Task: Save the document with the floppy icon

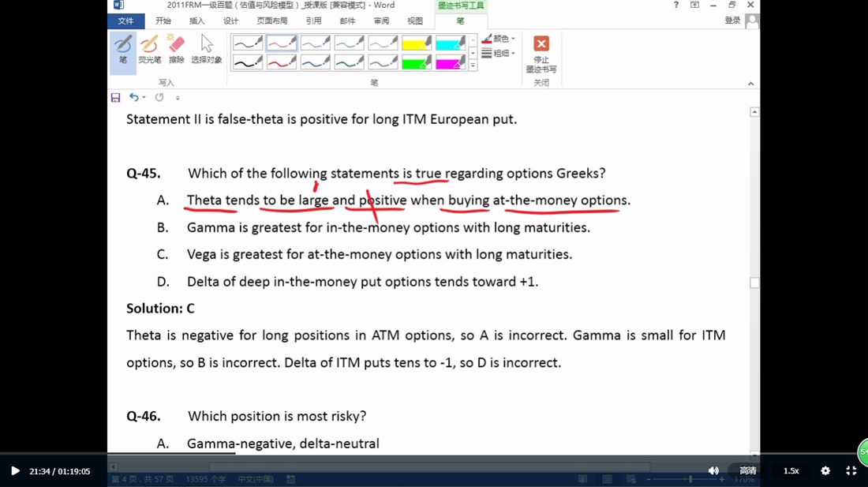Action: click(x=115, y=98)
